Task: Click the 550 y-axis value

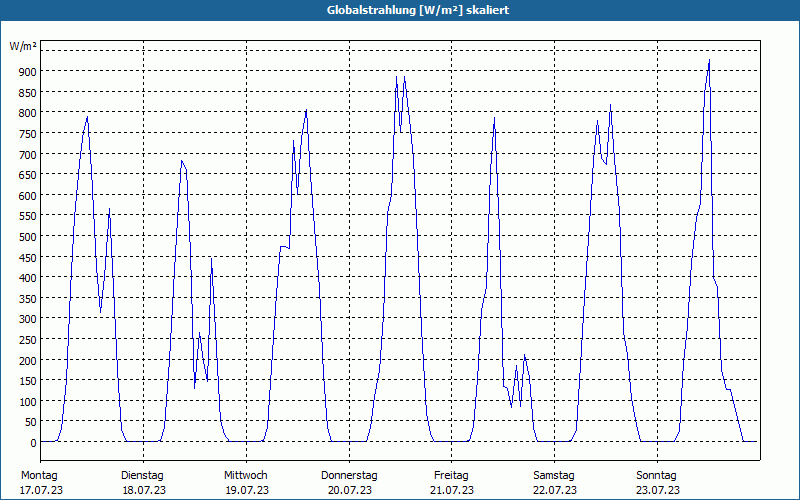Action: pos(28,216)
